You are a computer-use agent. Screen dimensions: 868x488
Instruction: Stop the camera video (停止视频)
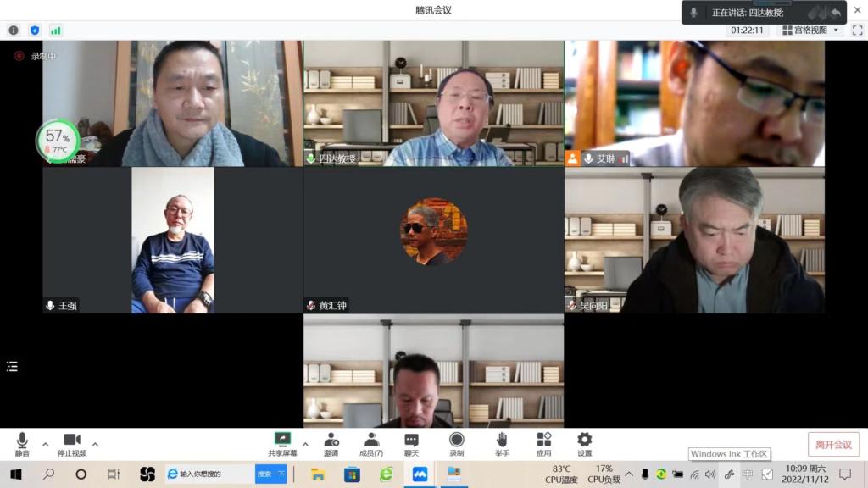click(72, 443)
